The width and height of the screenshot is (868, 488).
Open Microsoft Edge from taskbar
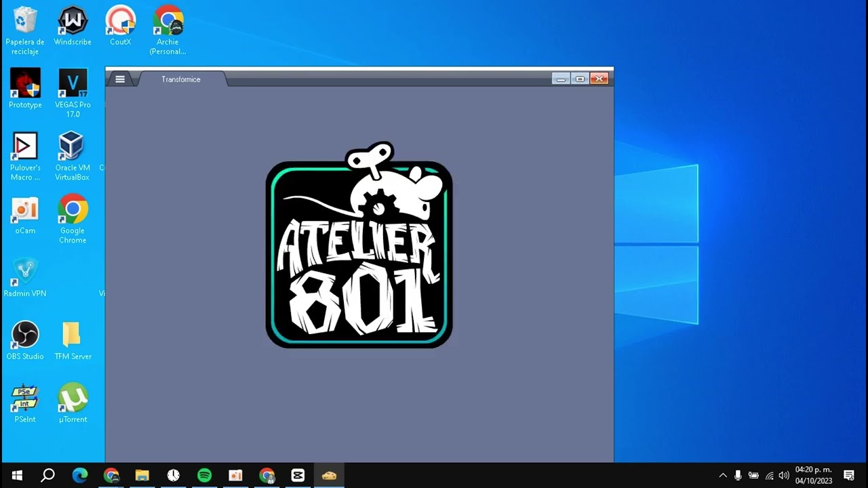(80, 475)
